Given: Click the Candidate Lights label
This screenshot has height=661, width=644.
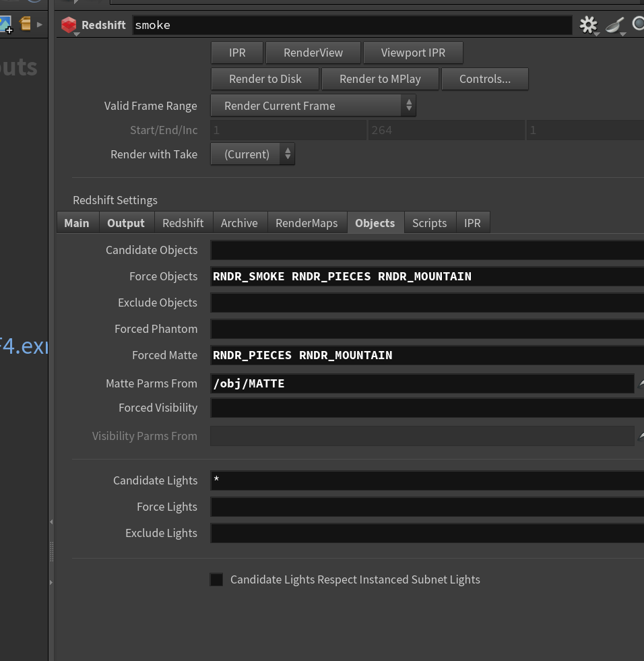Looking at the screenshot, I should coord(155,480).
